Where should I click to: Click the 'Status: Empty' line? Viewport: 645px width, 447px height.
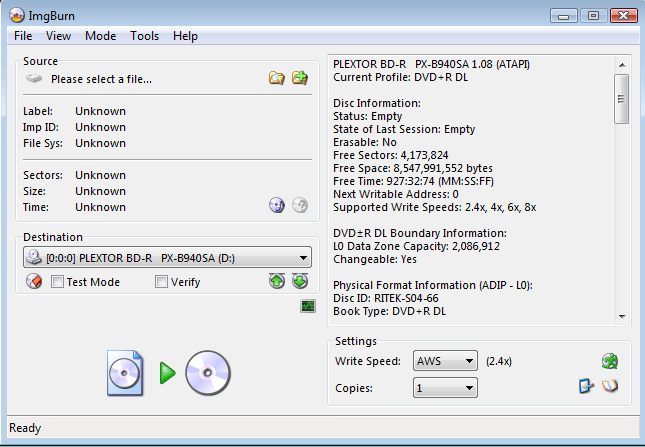367,116
